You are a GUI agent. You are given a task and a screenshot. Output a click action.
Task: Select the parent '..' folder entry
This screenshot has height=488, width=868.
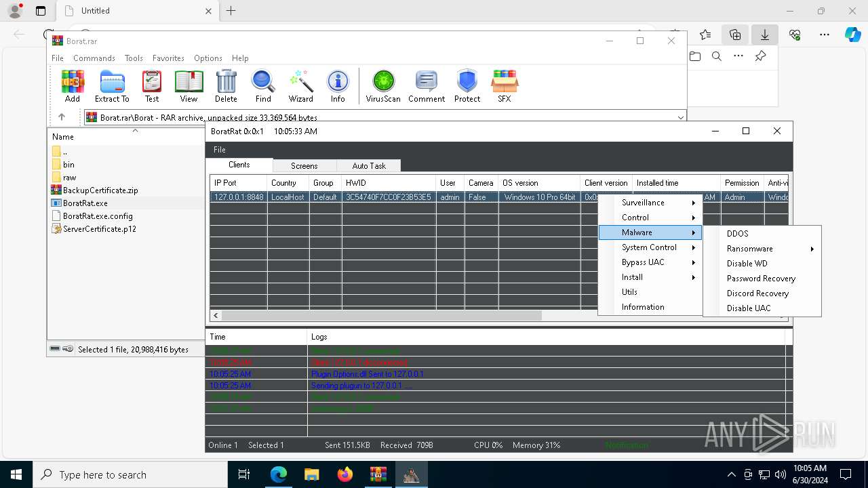59,152
